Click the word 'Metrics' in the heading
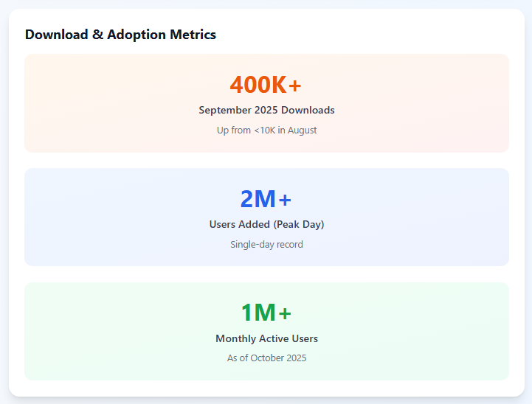Viewport: 532px width, 404px height. (x=191, y=35)
